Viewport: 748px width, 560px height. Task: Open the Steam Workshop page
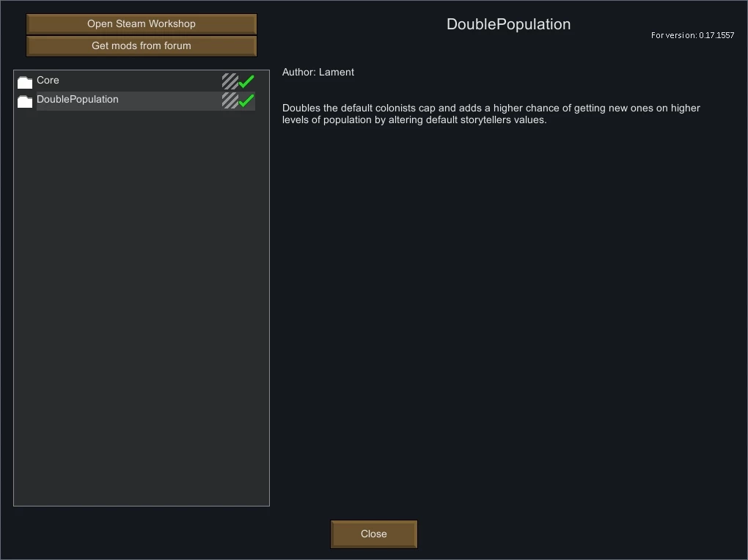(x=142, y=24)
